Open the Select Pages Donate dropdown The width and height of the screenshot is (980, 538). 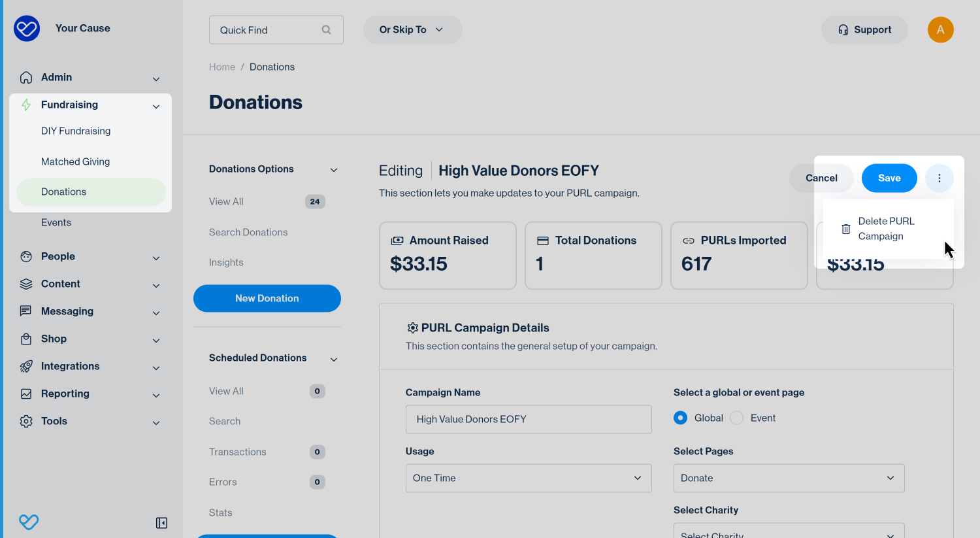click(789, 478)
